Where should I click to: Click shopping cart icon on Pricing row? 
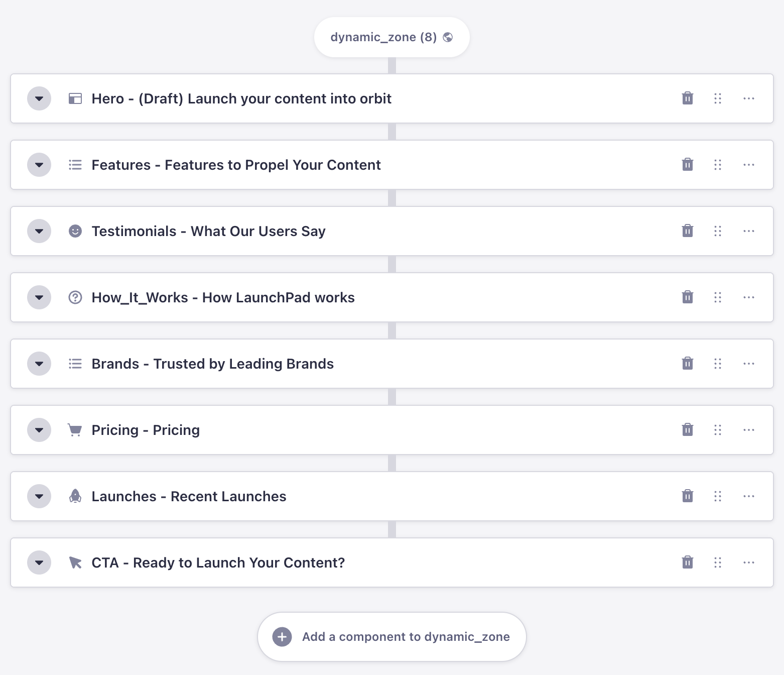pyautogui.click(x=75, y=430)
